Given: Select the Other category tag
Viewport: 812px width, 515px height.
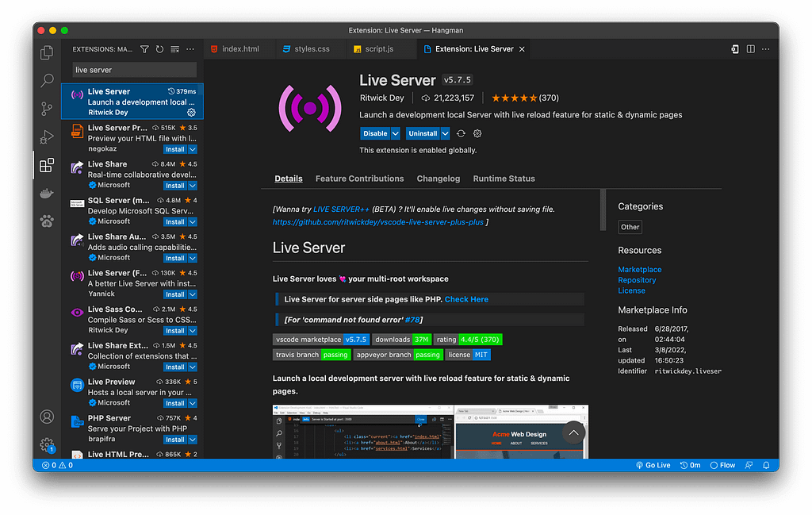Looking at the screenshot, I should tap(630, 227).
